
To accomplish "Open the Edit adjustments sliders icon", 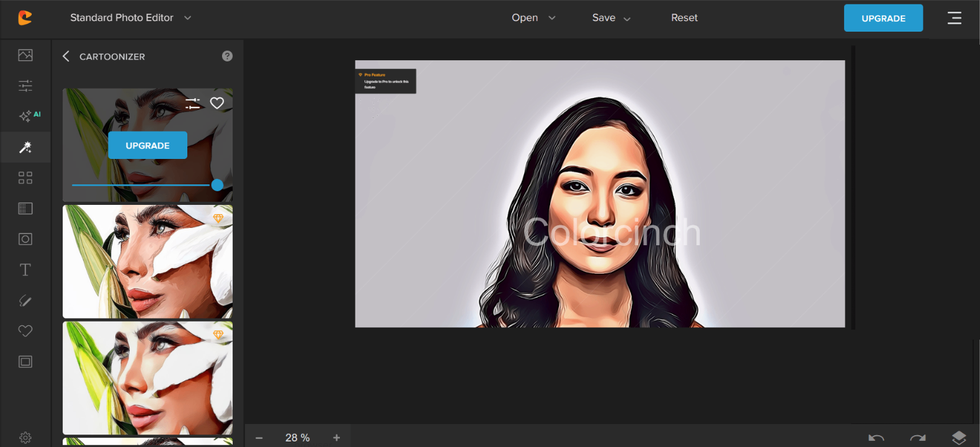I will click(x=25, y=86).
